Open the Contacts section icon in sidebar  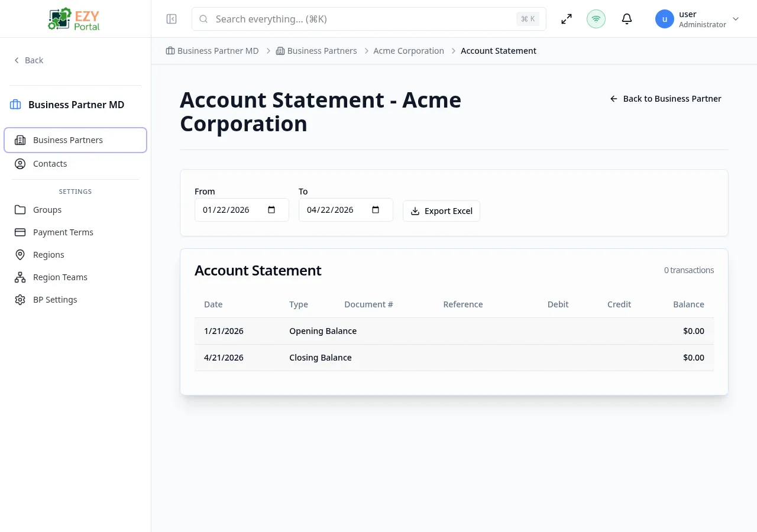point(21,164)
